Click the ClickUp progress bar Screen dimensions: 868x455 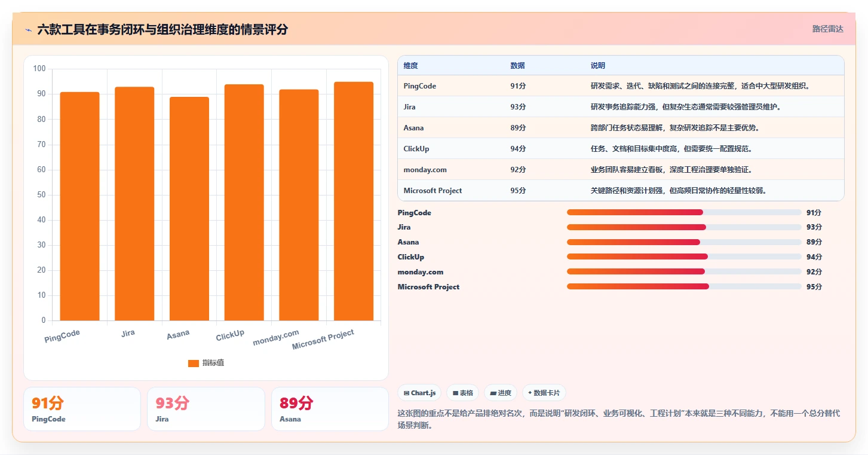click(684, 256)
